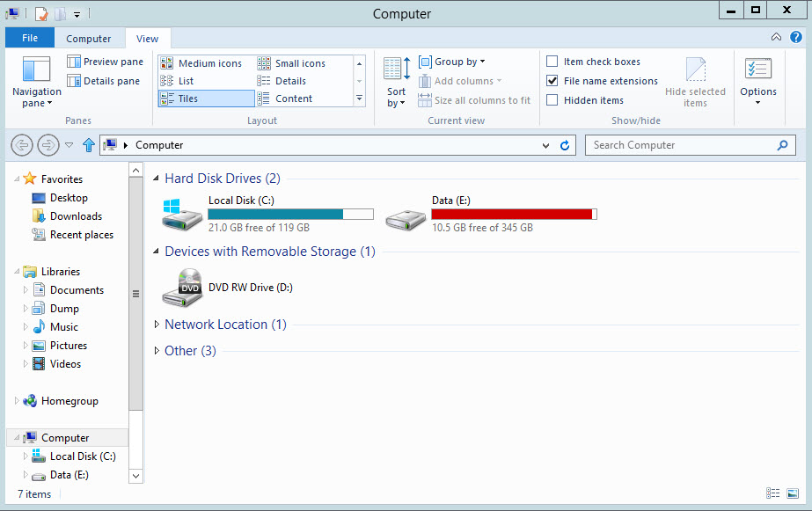Switch to Details view using status bar icon

(x=773, y=493)
